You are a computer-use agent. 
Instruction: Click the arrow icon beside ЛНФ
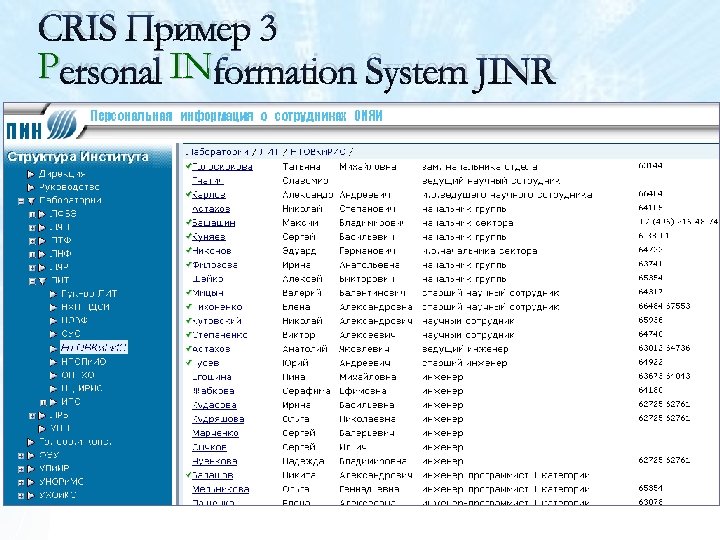click(x=42, y=254)
